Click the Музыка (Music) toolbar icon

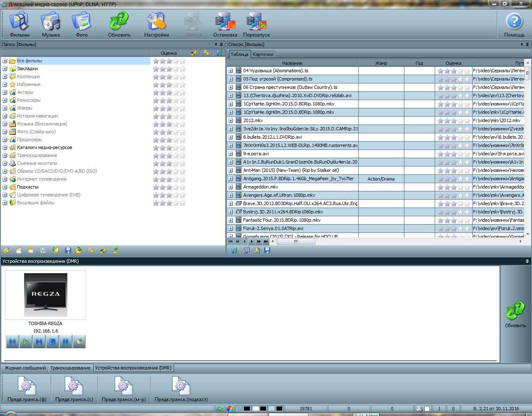tap(51, 24)
